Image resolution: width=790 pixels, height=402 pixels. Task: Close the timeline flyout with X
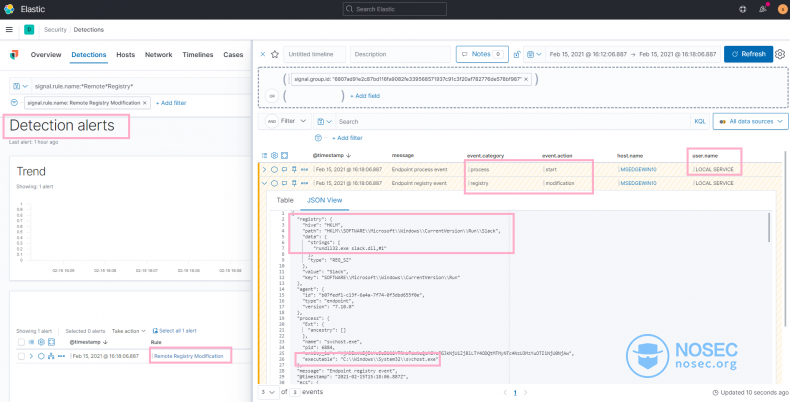point(262,54)
